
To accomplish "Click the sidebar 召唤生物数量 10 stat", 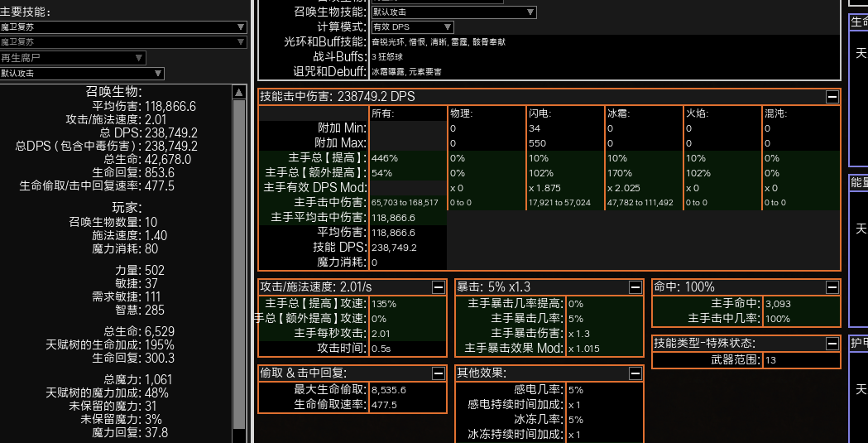I will pyautogui.click(x=113, y=223).
